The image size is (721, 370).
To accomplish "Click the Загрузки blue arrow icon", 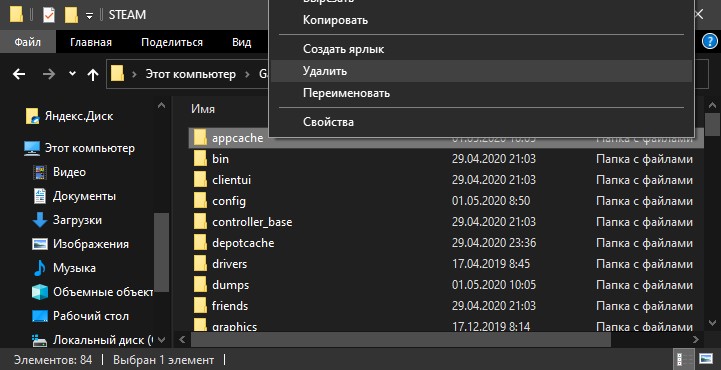I will [x=40, y=220].
